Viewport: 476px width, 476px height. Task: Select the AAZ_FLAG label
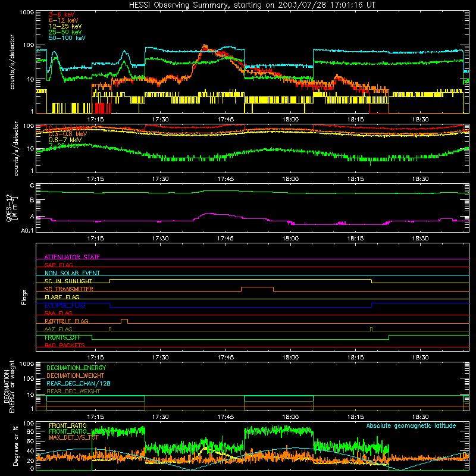coord(58,329)
